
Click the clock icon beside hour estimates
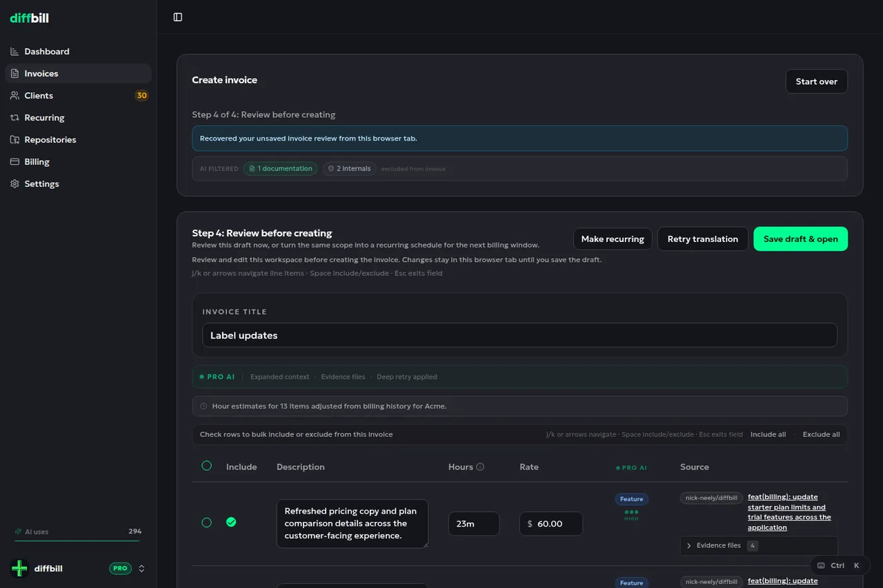tap(204, 406)
